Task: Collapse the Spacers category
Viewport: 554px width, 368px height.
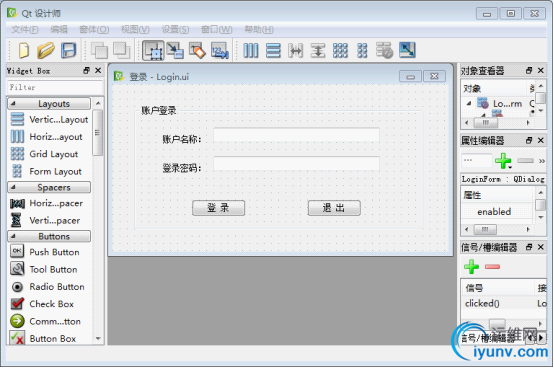Action: coord(13,187)
